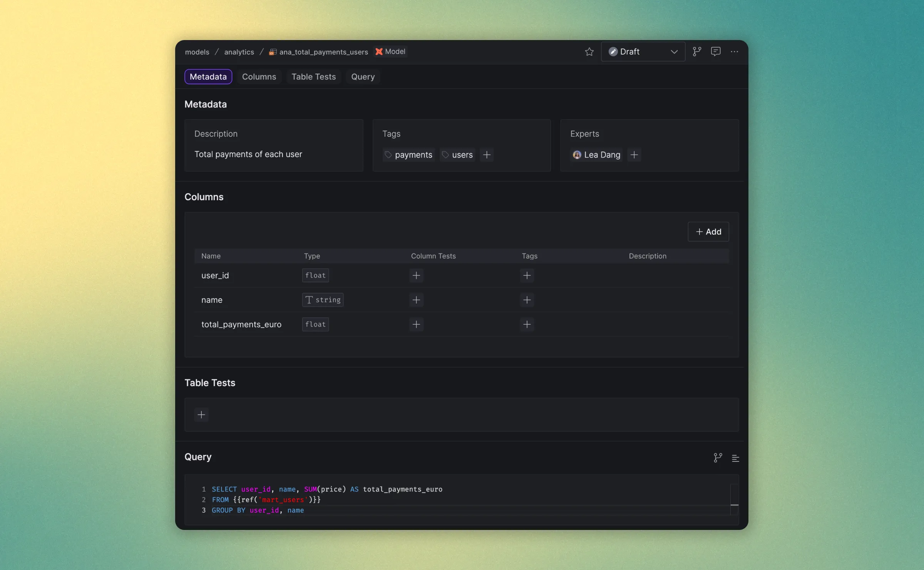
Task: Click the Add expert plus icon
Action: pos(634,154)
